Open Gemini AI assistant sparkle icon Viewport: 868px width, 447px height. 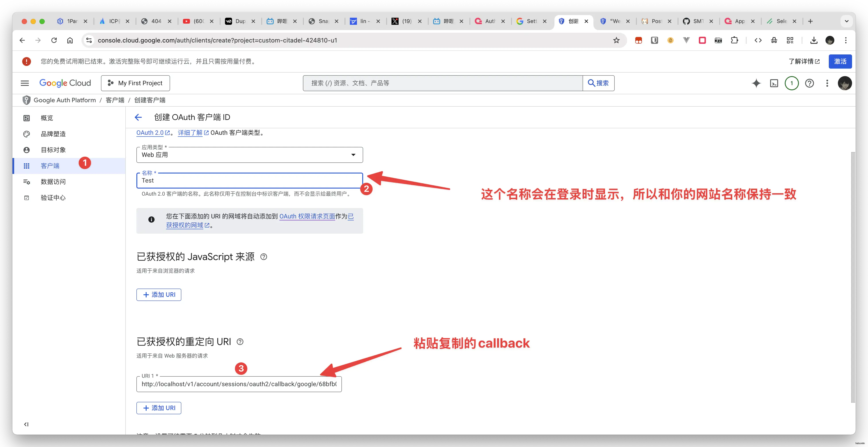pyautogui.click(x=756, y=83)
